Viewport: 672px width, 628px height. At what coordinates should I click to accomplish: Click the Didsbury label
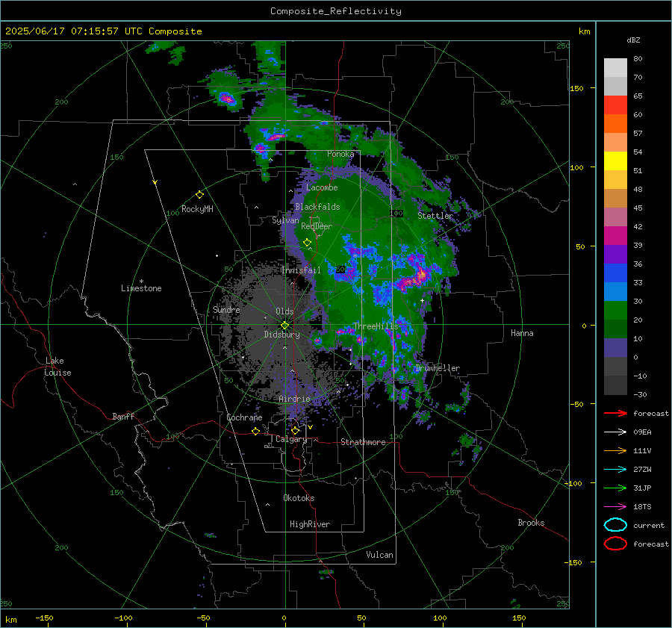click(281, 335)
